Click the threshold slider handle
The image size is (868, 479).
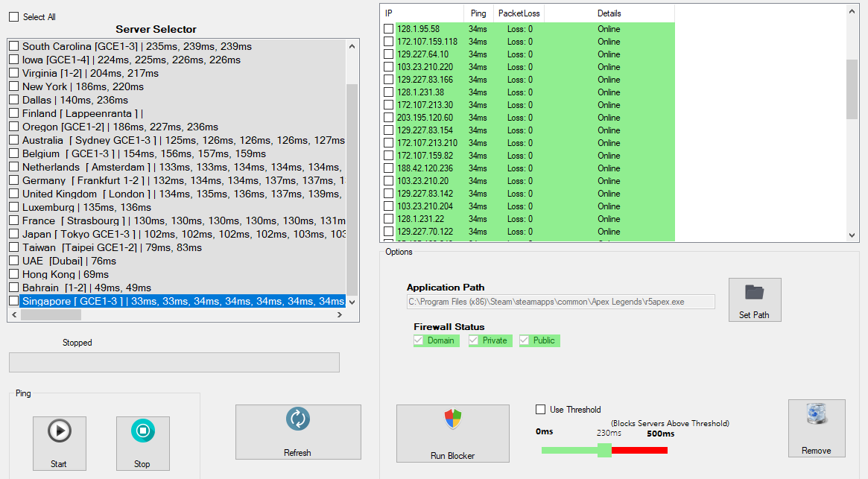[x=604, y=450]
